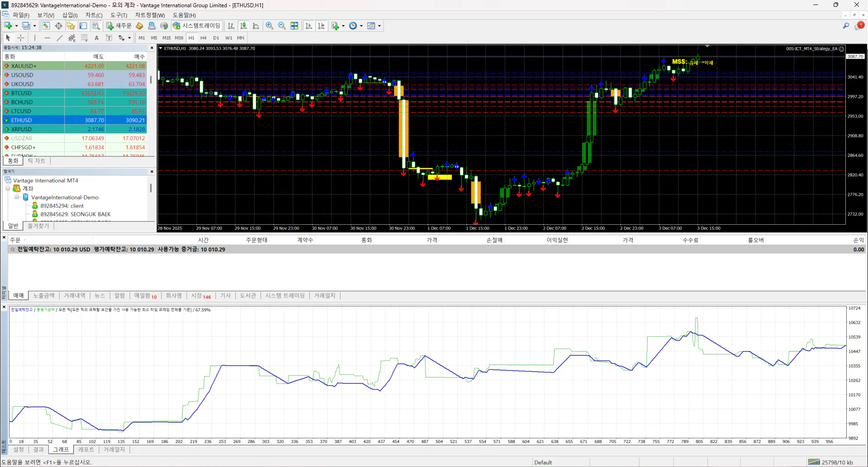
Task: Open MetaEditor from the toolbar
Action: [x=140, y=26]
